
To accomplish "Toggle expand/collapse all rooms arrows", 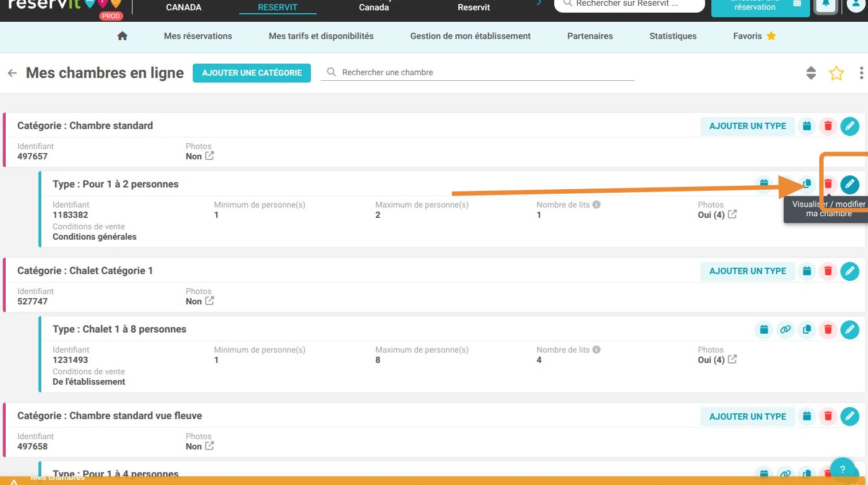I will tap(811, 73).
